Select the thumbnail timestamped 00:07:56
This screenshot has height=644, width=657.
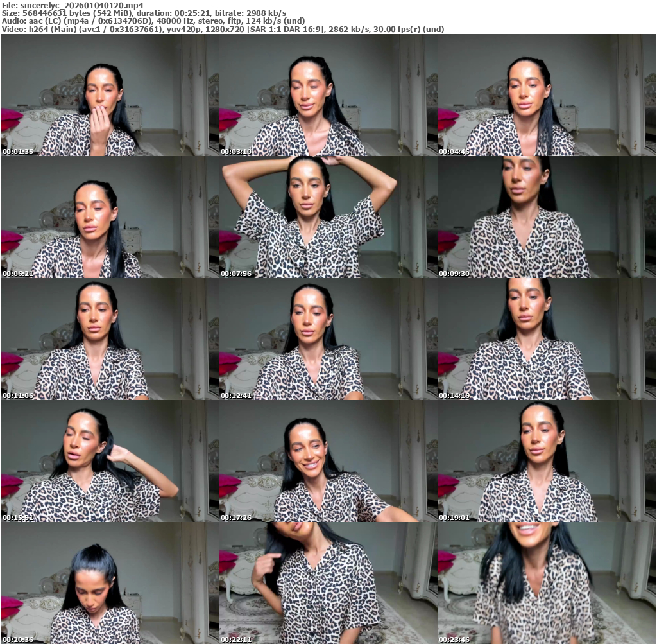328,217
